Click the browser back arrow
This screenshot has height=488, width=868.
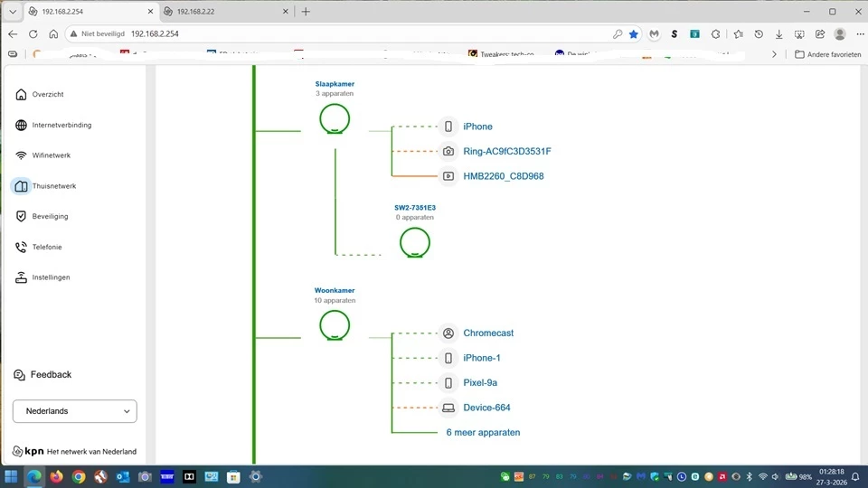tap(13, 34)
